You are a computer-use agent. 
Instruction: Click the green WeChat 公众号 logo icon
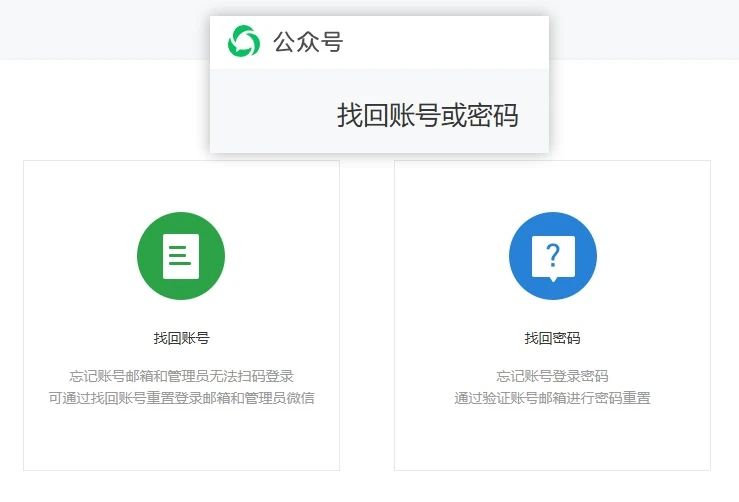click(244, 41)
